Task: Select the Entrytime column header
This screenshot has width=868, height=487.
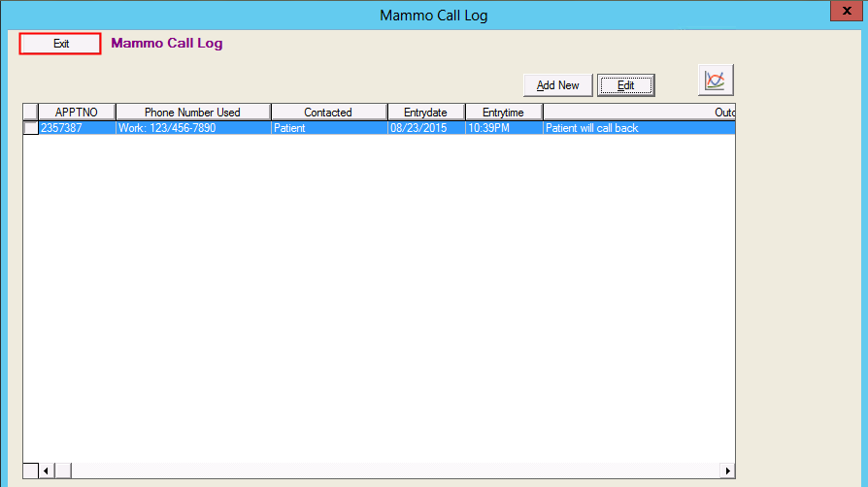Action: click(503, 113)
